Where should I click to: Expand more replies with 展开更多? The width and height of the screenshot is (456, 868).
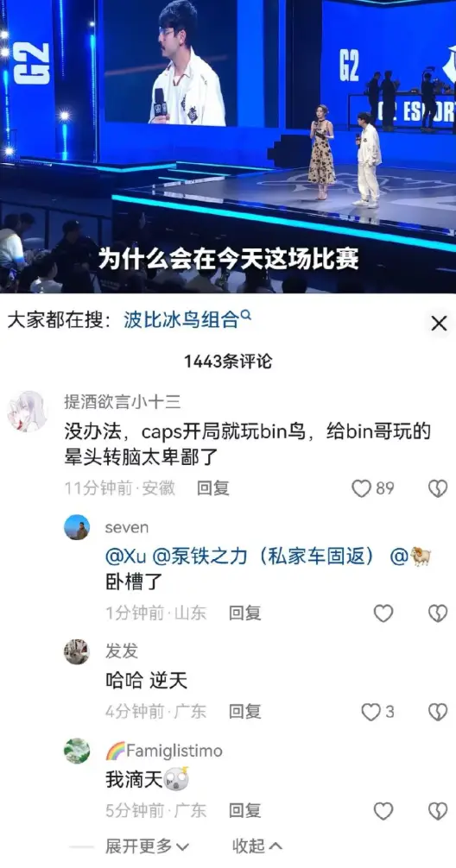(148, 846)
